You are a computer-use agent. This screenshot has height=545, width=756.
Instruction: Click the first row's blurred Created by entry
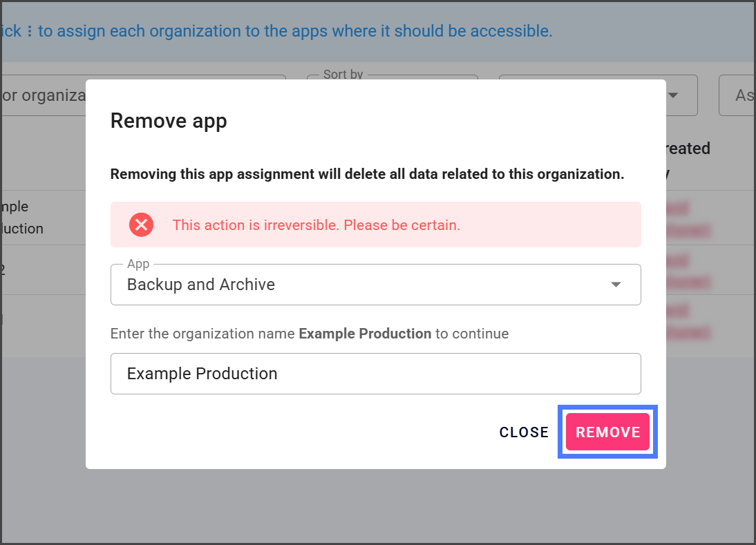point(688,218)
